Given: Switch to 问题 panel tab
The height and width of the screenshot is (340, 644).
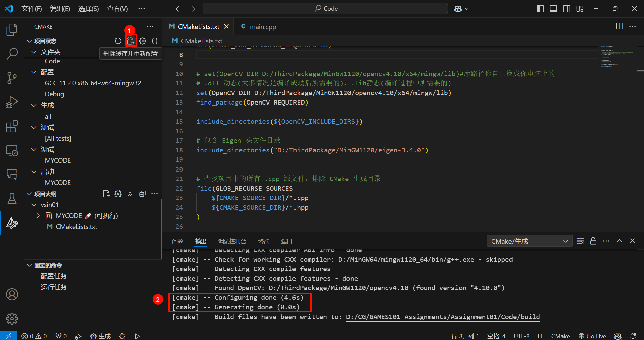Looking at the screenshot, I should (x=177, y=241).
